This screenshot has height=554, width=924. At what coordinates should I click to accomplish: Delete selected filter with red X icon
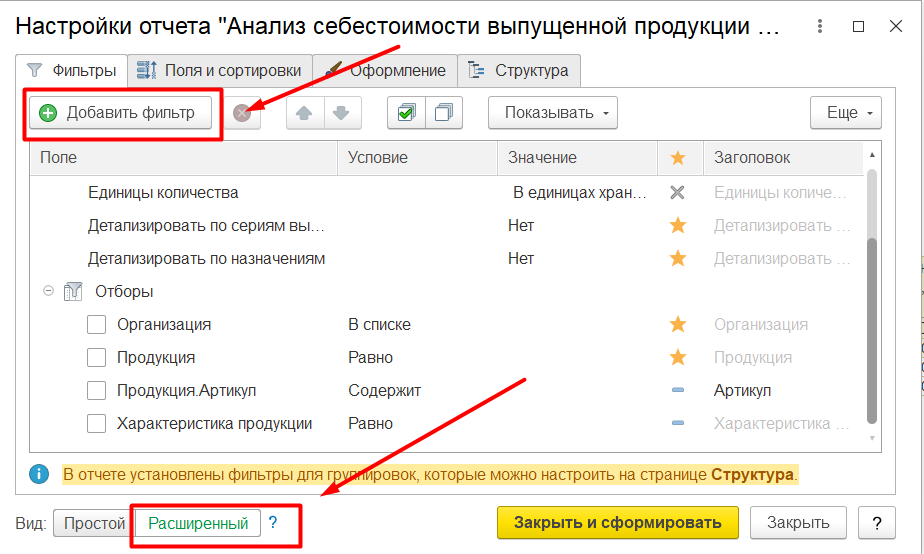click(242, 113)
